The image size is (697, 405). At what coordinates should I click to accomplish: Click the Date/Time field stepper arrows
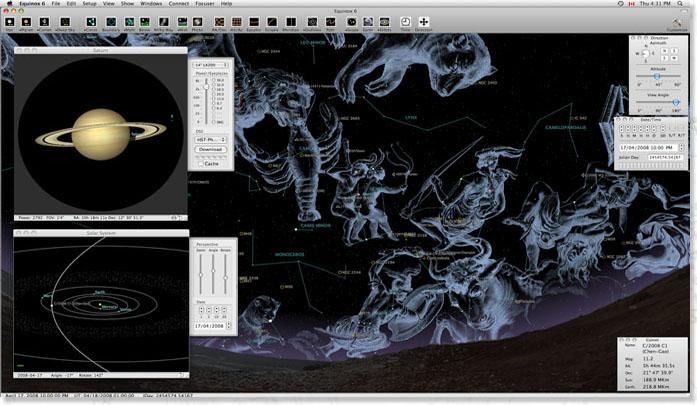(x=681, y=147)
